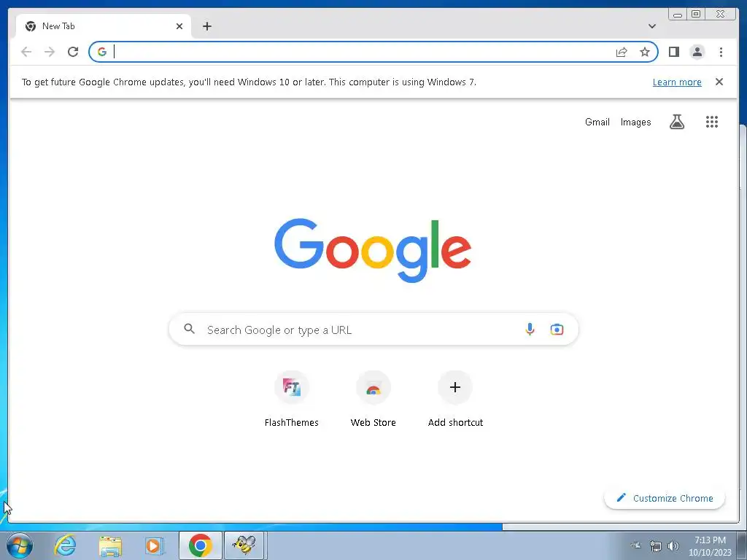747x560 pixels.
Task: Follow the Learn more link
Action: click(x=677, y=82)
